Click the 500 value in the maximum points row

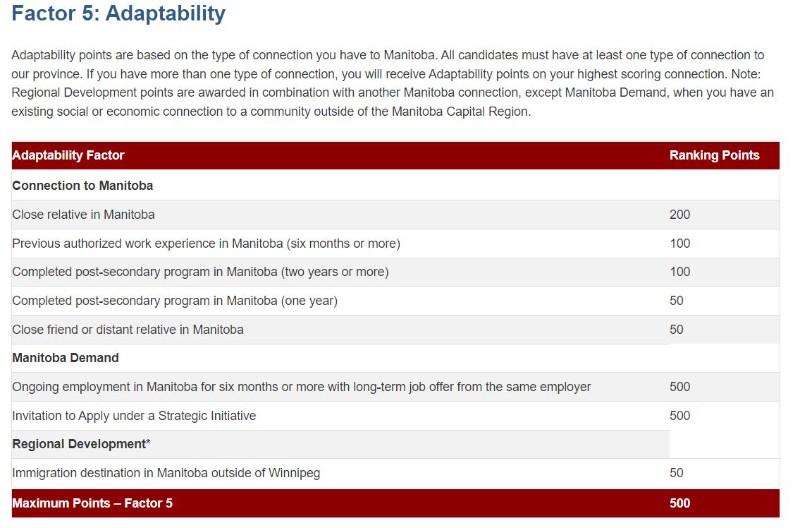(680, 504)
